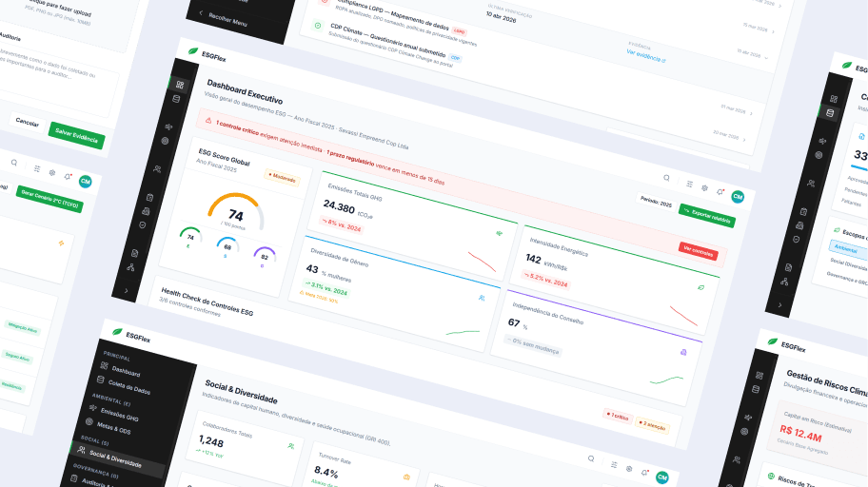
Task: Click the people icon on Colaboradores Totais card
Action: (x=290, y=445)
